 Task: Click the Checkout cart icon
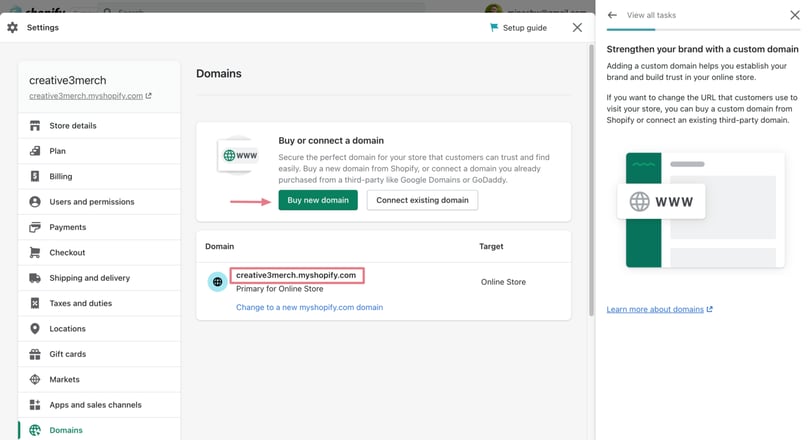(35, 253)
